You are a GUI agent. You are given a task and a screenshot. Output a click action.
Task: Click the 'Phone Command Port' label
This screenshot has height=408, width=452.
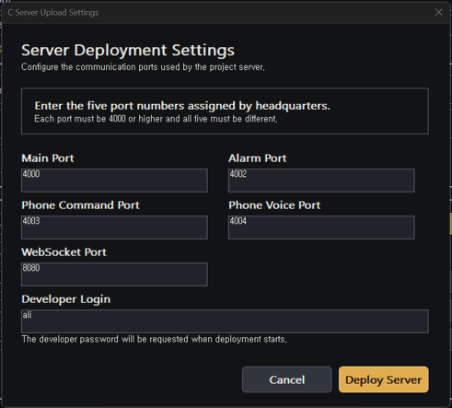(x=80, y=205)
